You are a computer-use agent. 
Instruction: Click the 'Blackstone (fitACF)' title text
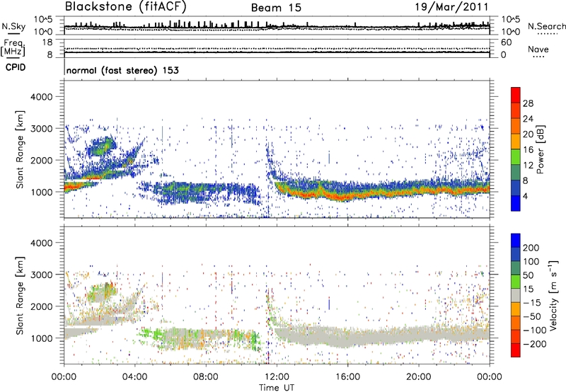[125, 6]
